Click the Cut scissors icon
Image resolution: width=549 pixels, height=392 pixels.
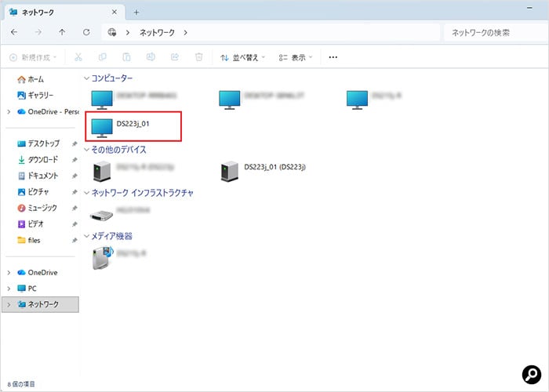coord(78,57)
